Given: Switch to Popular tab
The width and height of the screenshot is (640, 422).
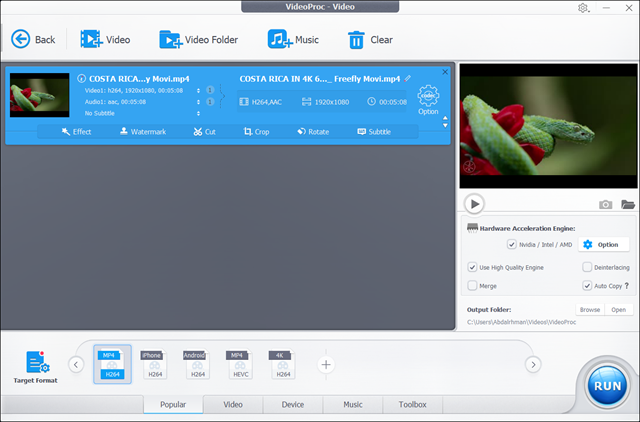Looking at the screenshot, I should pyautogui.click(x=173, y=404).
